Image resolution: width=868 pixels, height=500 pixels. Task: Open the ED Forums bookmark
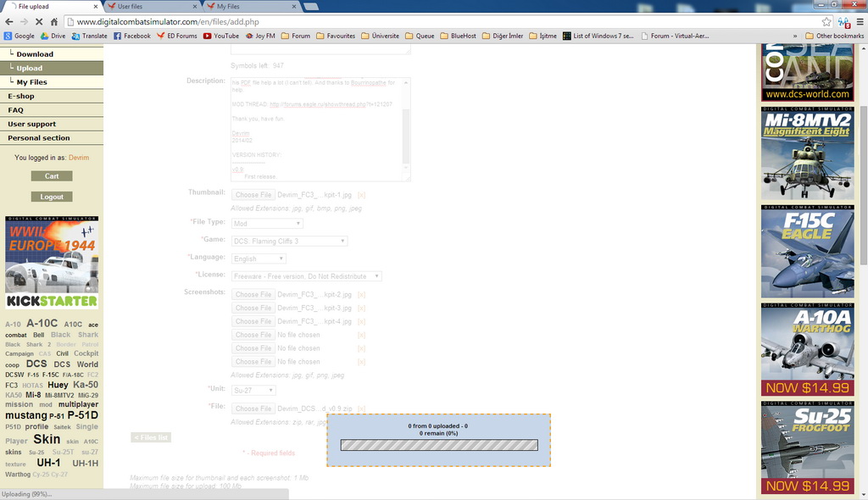click(176, 36)
